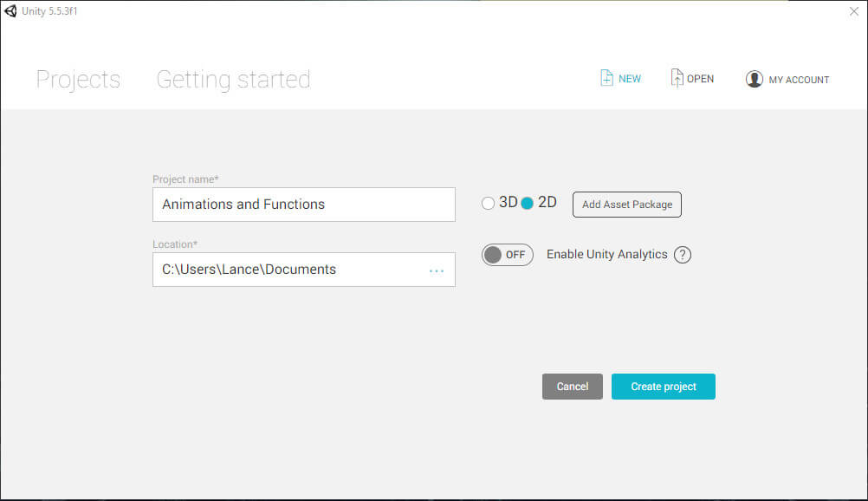Open the Add Asset Package dialog
868x501 pixels.
(x=626, y=205)
